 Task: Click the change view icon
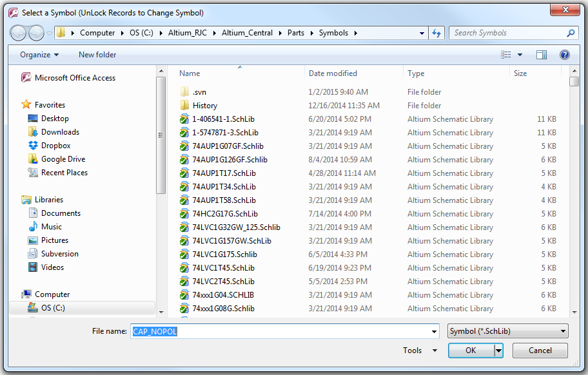pyautogui.click(x=506, y=55)
